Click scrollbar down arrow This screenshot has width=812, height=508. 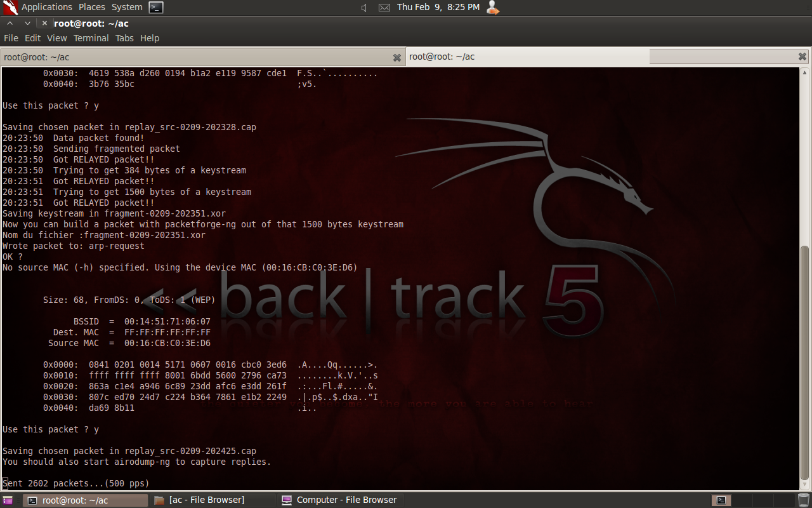804,486
